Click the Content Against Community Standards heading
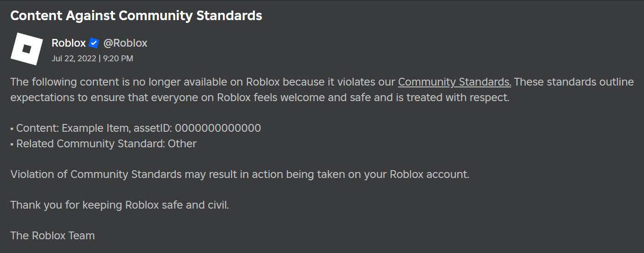This screenshot has width=644, height=253. [136, 16]
